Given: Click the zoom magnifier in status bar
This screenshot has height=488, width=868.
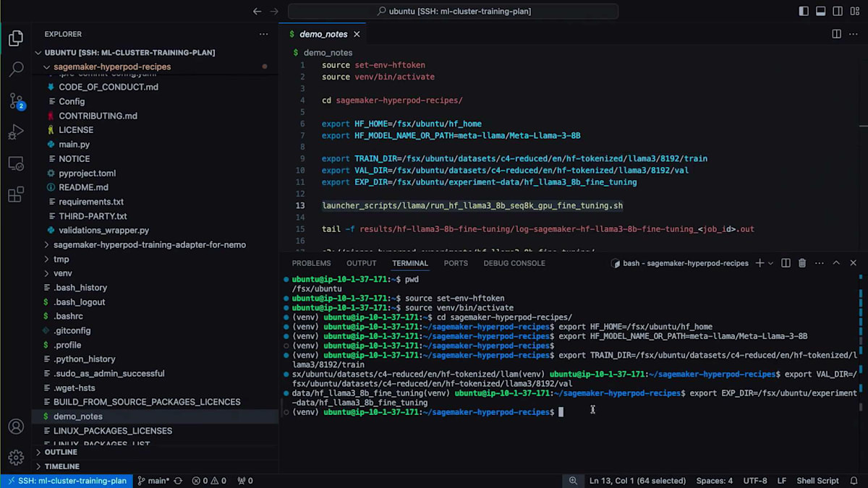Looking at the screenshot, I should tap(573, 481).
